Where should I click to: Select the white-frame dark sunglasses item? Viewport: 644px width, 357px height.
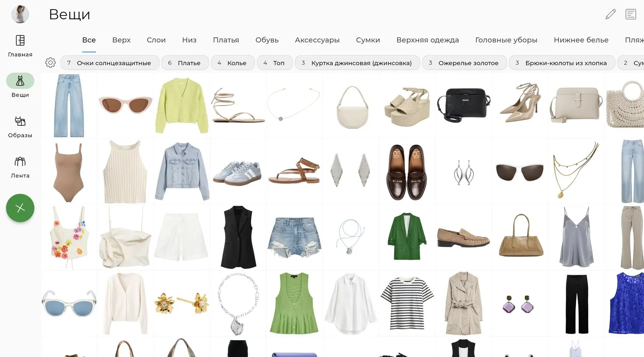(x=520, y=172)
